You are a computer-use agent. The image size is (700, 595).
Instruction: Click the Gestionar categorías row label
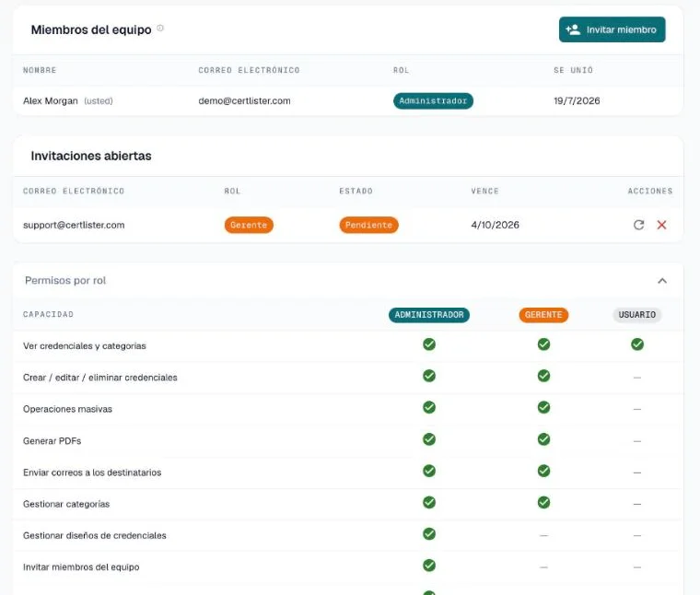[66, 504]
